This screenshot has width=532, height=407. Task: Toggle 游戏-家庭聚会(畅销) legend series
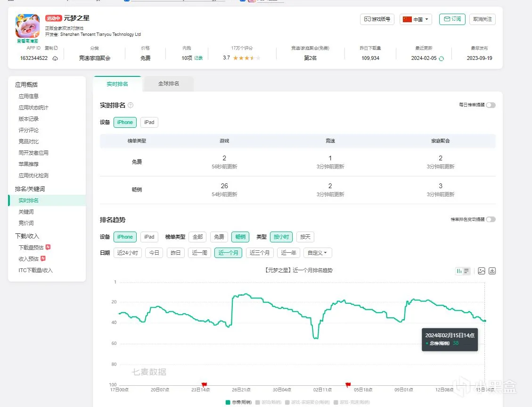[307, 402]
